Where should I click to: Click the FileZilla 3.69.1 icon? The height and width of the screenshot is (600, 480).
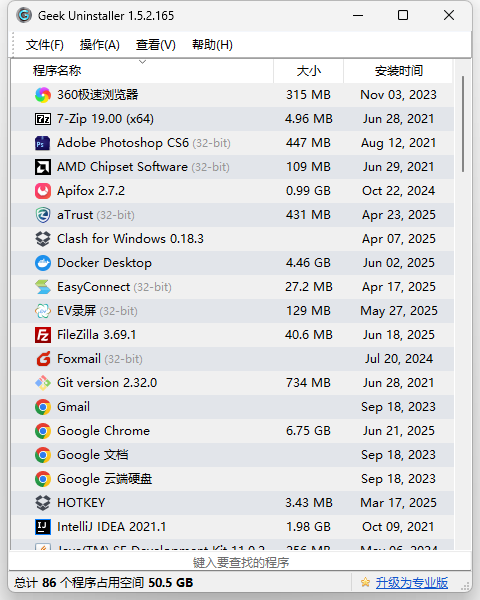42,335
